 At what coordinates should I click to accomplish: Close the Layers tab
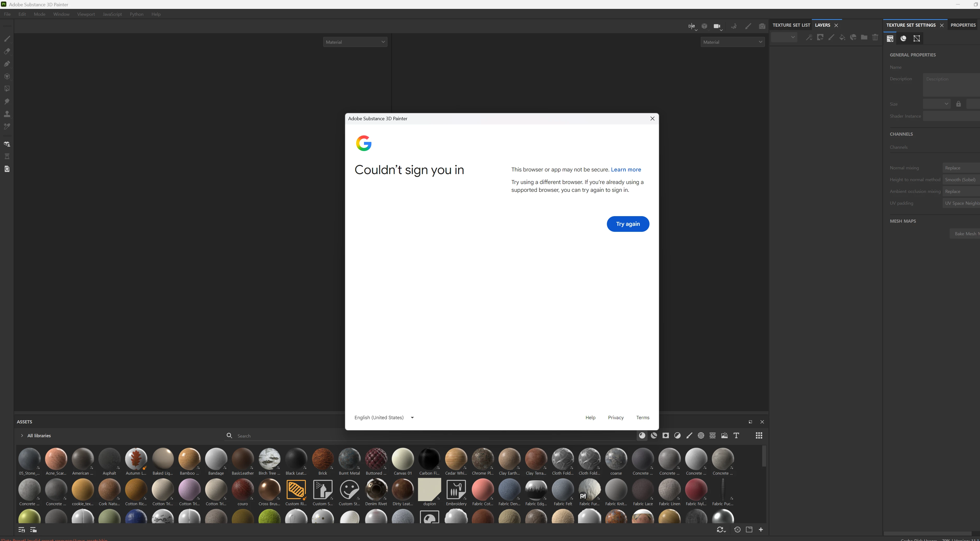click(x=836, y=25)
